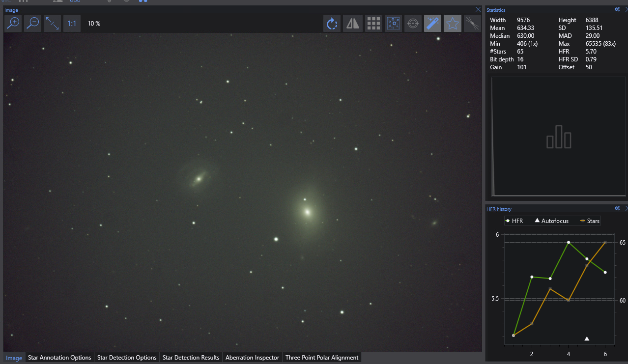
Task: Click the HFR data point at frame 4
Action: click(x=568, y=242)
